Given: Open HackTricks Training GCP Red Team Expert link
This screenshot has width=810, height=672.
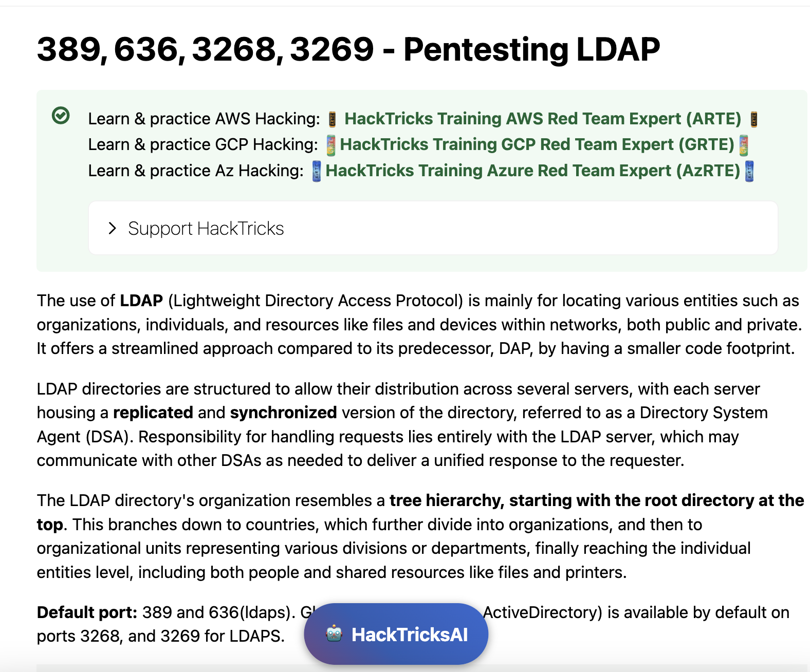Looking at the screenshot, I should pos(537,144).
